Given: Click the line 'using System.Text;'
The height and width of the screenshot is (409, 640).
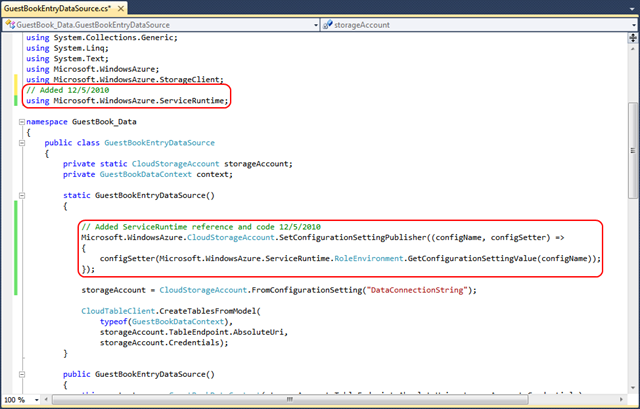Looking at the screenshot, I should pyautogui.click(x=67, y=59).
